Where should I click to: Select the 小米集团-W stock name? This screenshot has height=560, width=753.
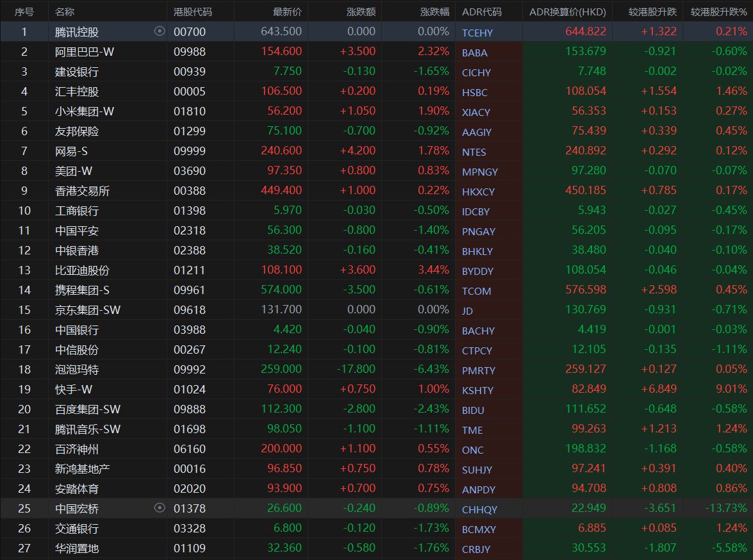85,111
